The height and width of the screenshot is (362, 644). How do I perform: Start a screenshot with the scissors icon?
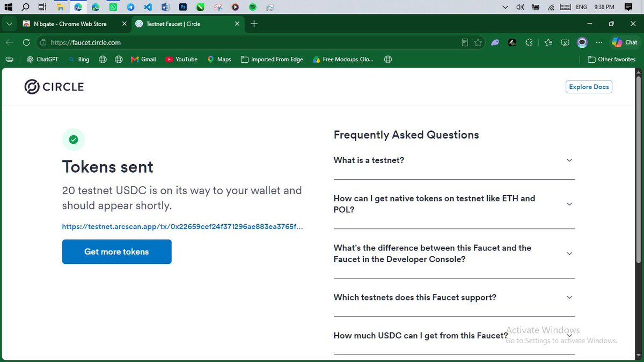tap(565, 42)
